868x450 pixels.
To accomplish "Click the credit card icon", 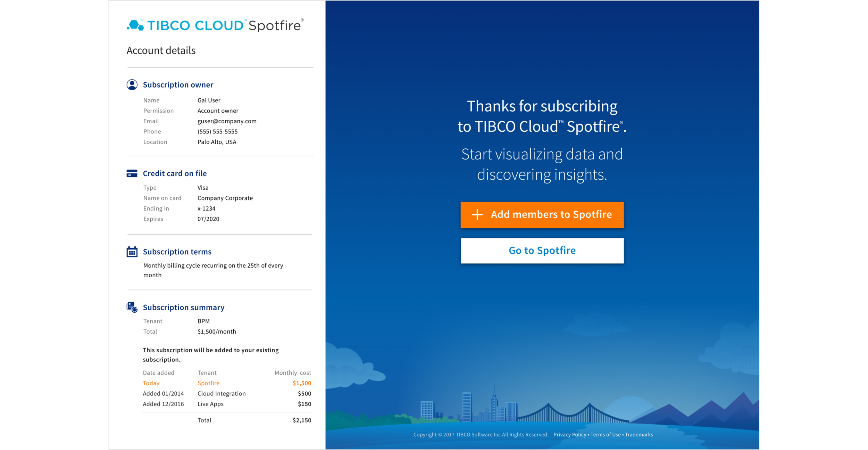I will [x=132, y=173].
